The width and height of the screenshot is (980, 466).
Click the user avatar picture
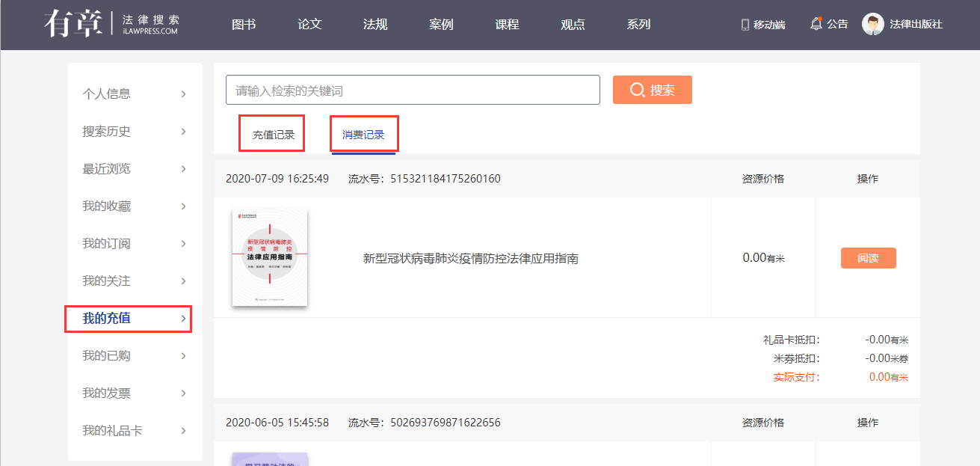(872, 24)
